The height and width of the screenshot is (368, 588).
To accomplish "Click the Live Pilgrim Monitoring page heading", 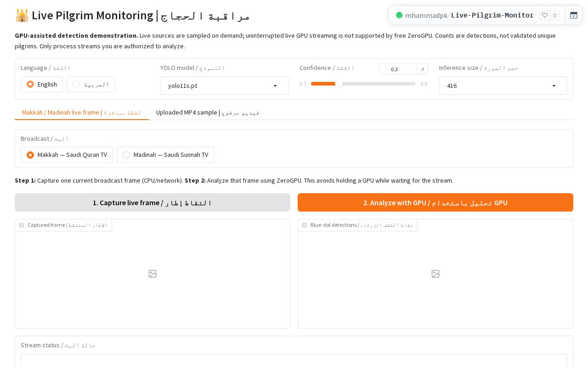I will pos(132,15).
